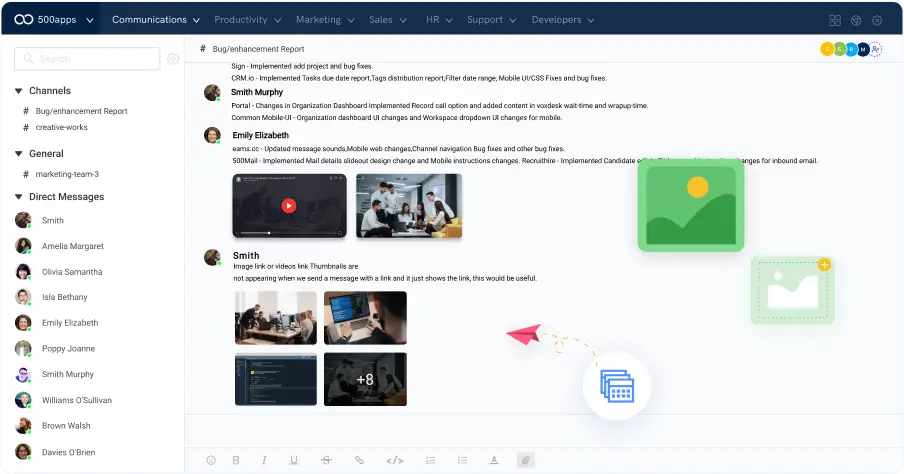Open direct message with Williams O'Sullivan
The height and width of the screenshot is (474, 904).
click(63, 400)
